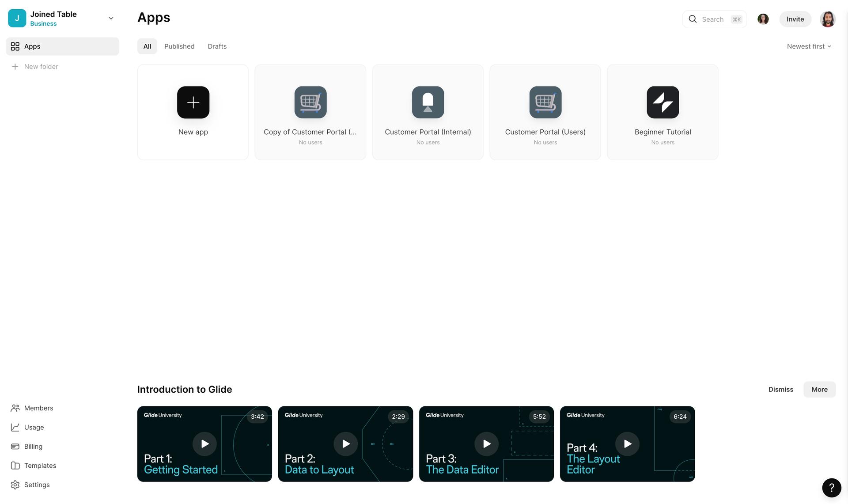Play Part 1: Getting Started video
The height and width of the screenshot is (504, 848).
204,443
